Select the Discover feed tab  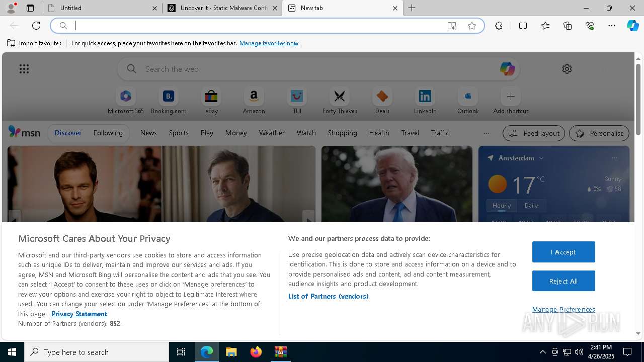(68, 133)
